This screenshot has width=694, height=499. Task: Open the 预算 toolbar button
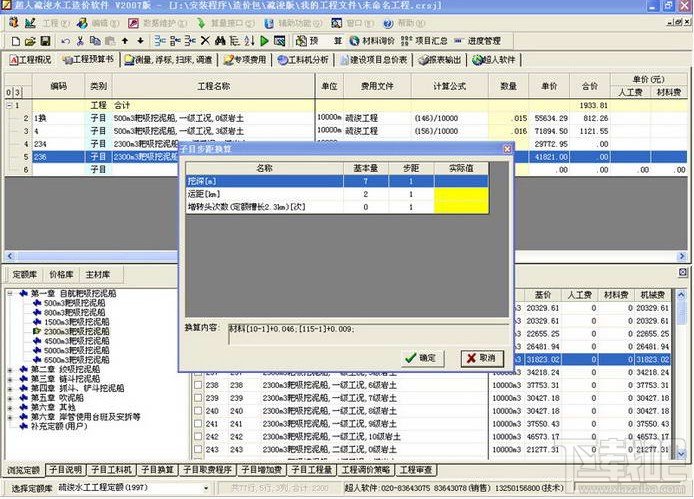pyautogui.click(x=319, y=41)
